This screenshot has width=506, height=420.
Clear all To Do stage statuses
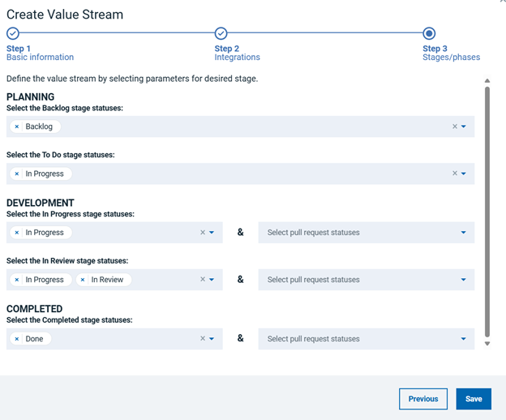tap(455, 174)
